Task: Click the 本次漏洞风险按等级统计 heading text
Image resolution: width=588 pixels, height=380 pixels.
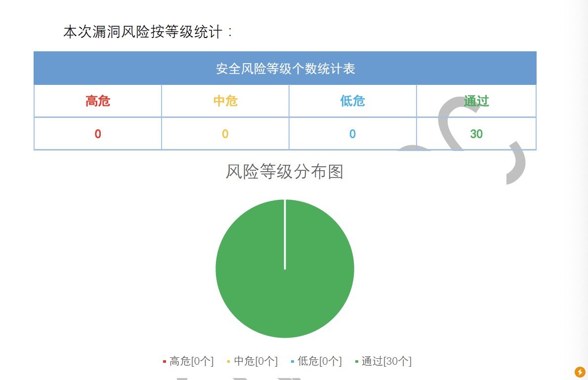Action: click(x=147, y=32)
